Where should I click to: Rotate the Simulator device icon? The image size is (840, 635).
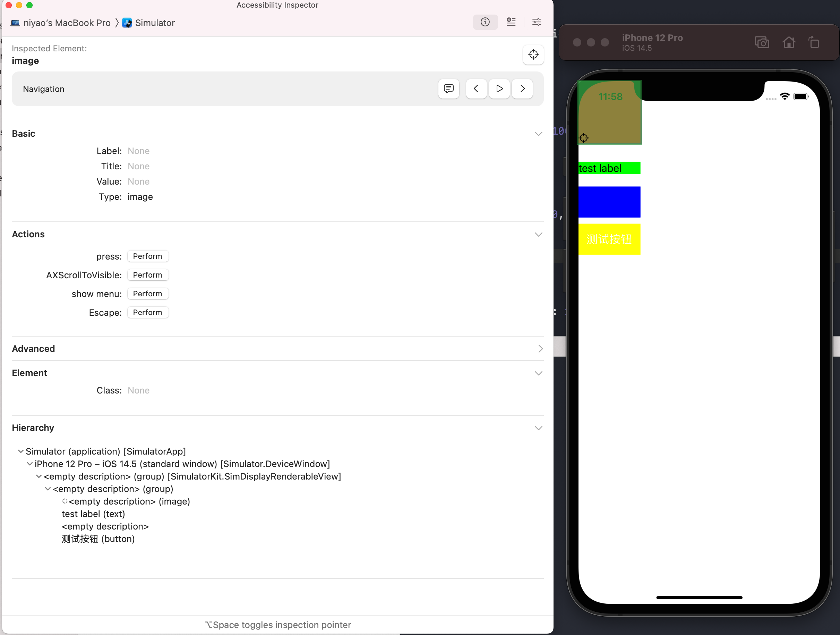tap(814, 42)
